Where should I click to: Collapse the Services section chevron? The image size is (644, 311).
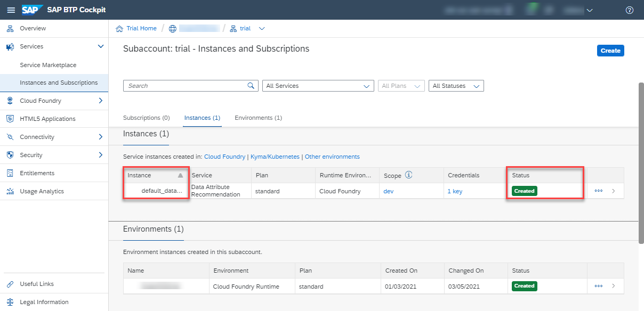click(x=101, y=46)
